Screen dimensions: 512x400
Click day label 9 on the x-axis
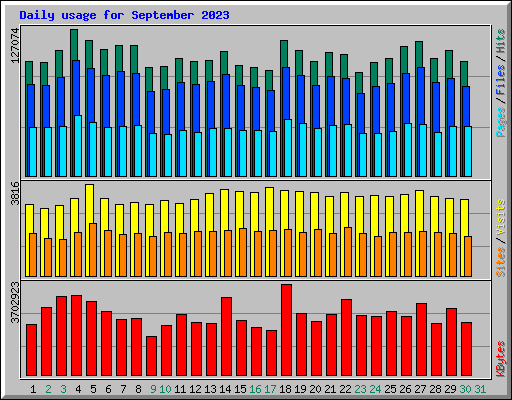153,389
